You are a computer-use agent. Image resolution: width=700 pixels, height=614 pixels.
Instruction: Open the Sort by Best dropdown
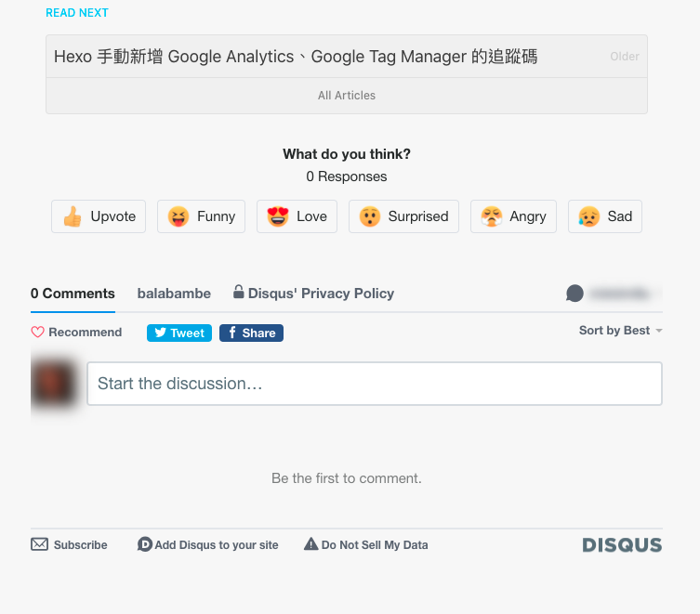tap(620, 331)
